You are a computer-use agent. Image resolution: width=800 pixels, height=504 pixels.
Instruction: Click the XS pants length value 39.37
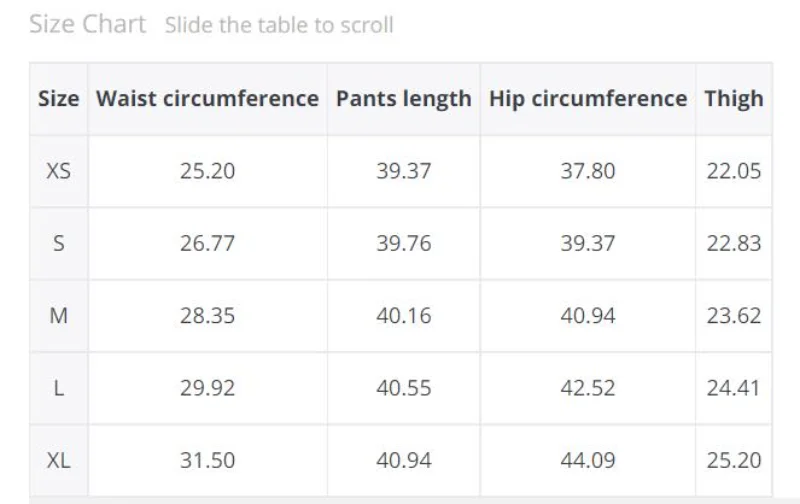coord(403,171)
